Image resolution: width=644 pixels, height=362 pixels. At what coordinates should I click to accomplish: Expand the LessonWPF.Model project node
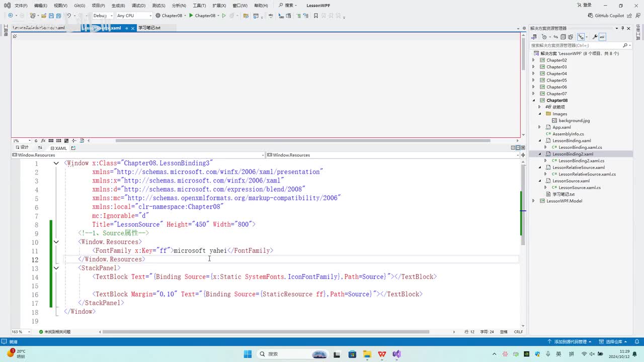(x=534, y=201)
